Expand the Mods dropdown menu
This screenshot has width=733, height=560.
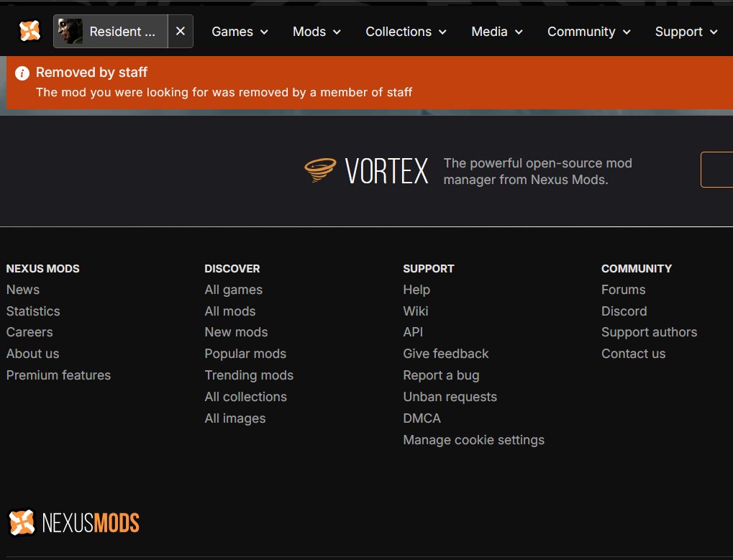coord(317,32)
